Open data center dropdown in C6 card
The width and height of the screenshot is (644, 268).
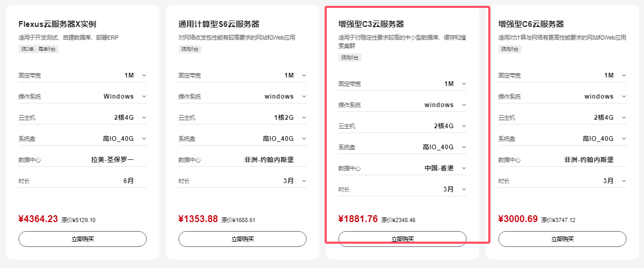[x=562, y=160]
